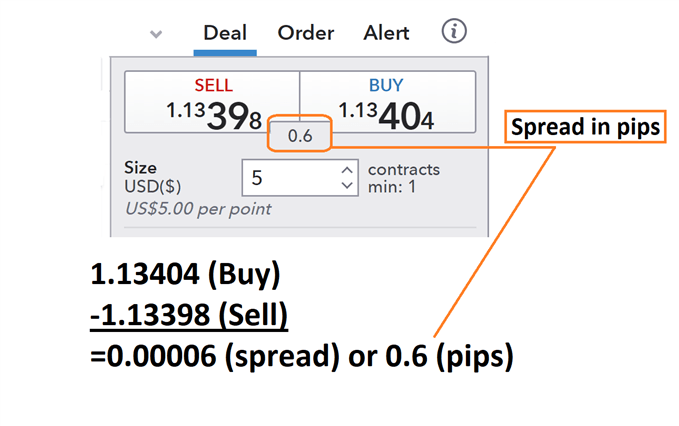Switch to the Deal tab

pos(225,33)
